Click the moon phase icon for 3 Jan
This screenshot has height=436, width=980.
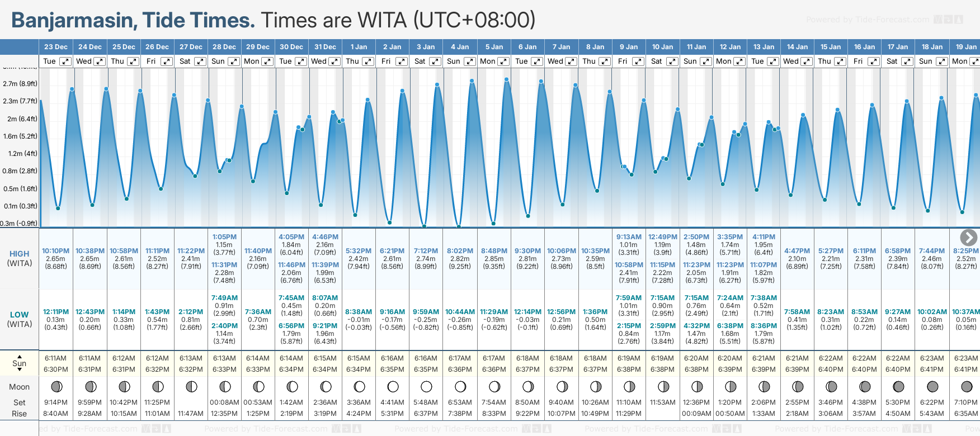click(426, 386)
